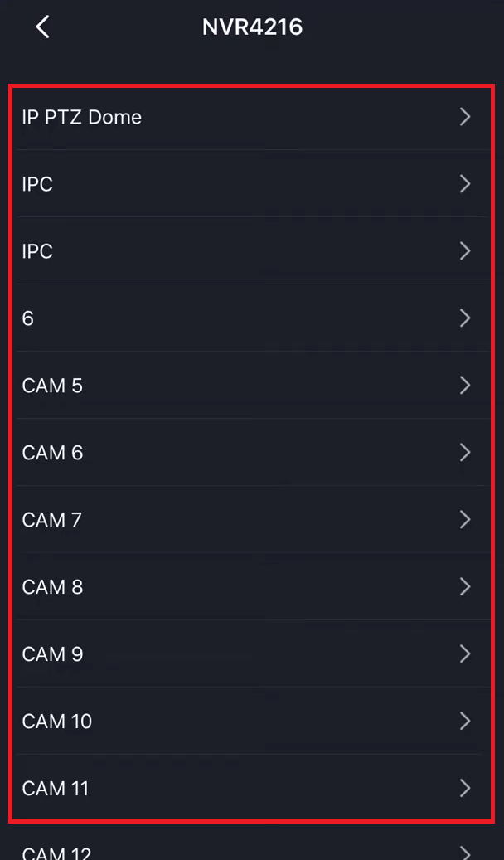Select the first IPC channel

[x=38, y=184]
